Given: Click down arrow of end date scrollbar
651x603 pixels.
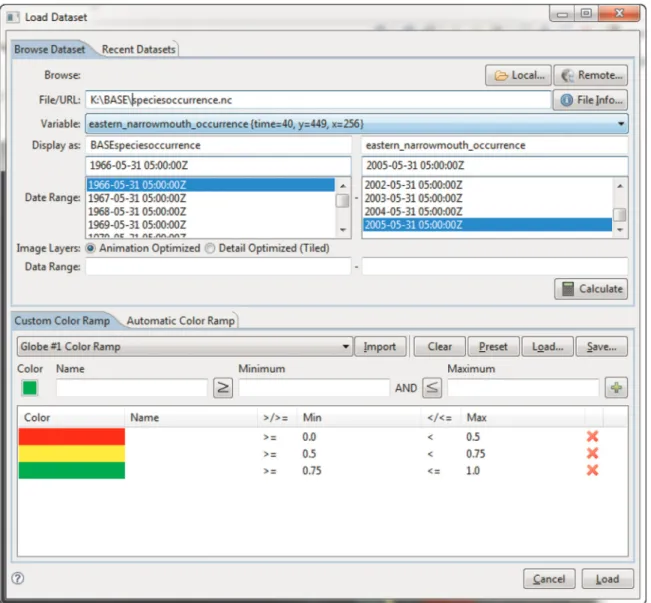Looking at the screenshot, I should 620,230.
